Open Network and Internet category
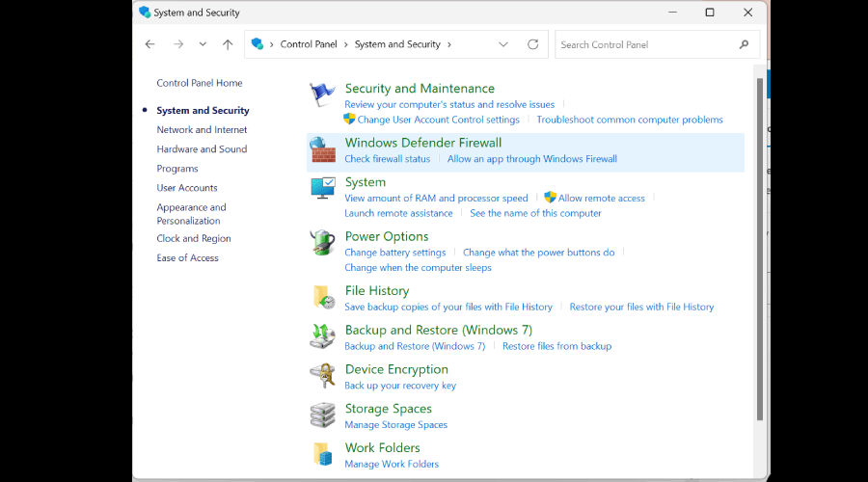This screenshot has height=482, width=868. click(202, 129)
